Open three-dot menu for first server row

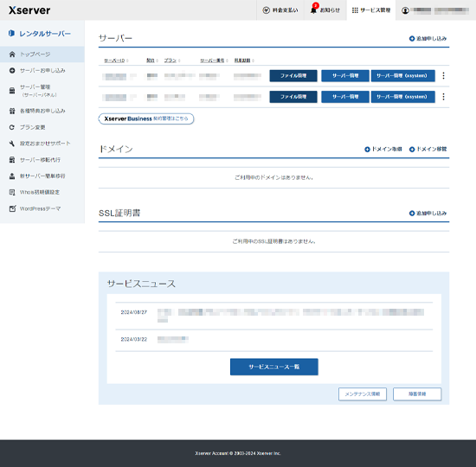pyautogui.click(x=443, y=75)
